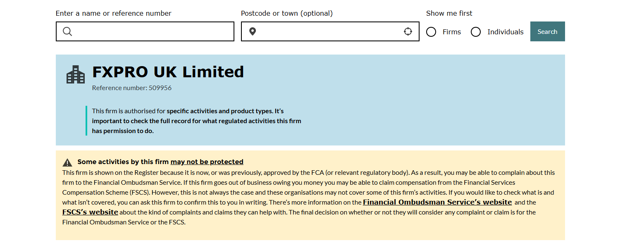Select the Individuals radio button
Screen dimensions: 644x243
coord(476,32)
